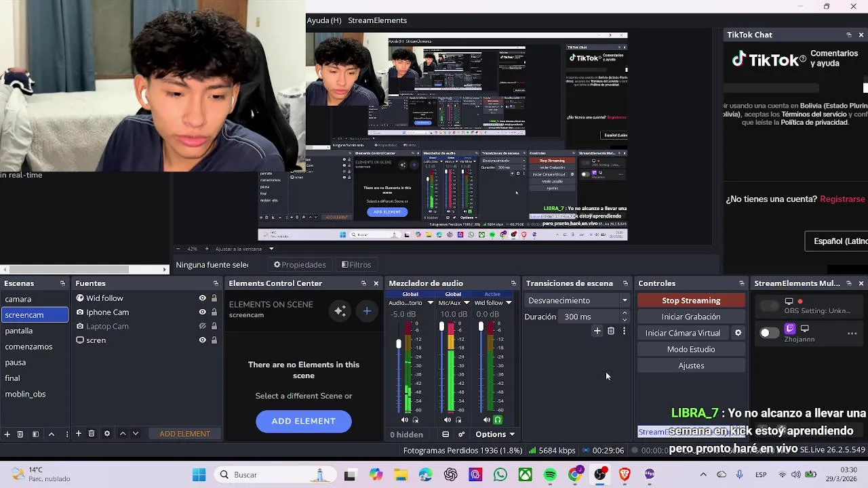Click the AI sparkle icon in Elements Control Center

coord(340,311)
